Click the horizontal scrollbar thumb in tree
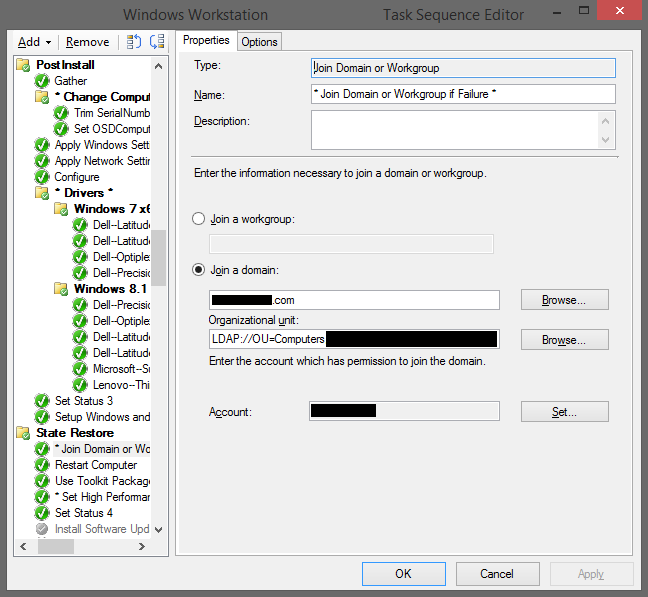Viewport: 648px width, 597px height. point(56,546)
